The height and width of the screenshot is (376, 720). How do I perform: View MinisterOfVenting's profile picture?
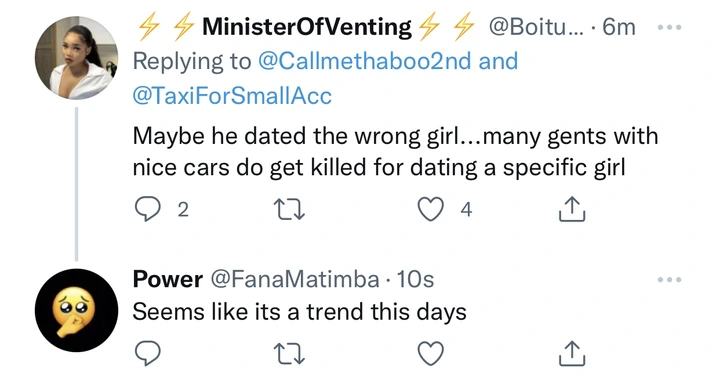76,58
